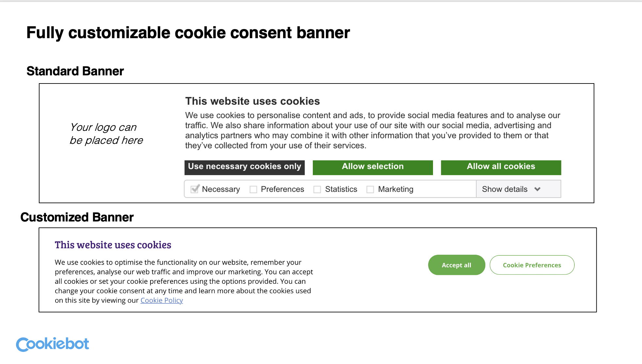Click the Marketing label text
Screen dimensions: 642x364
[395, 189]
